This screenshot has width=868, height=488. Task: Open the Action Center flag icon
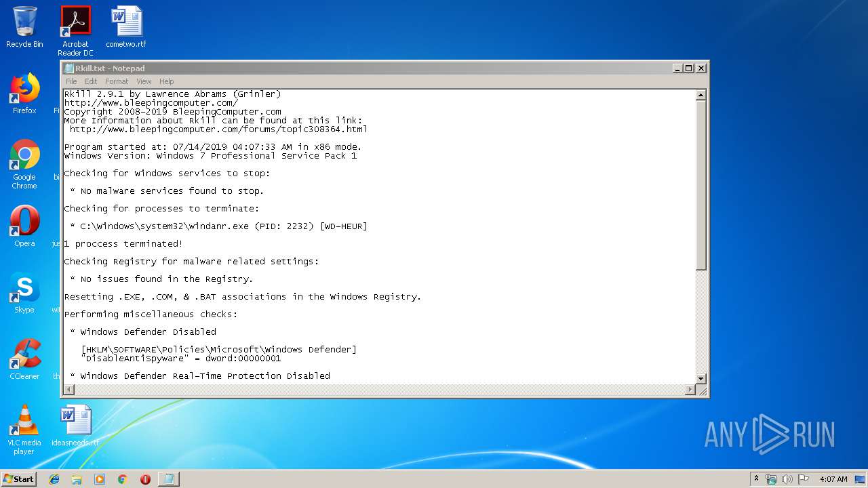click(x=803, y=479)
